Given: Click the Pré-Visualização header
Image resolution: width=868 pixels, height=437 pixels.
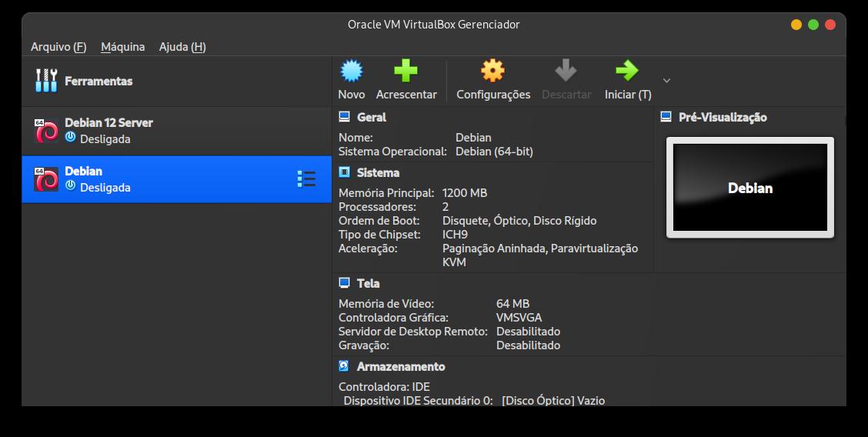Looking at the screenshot, I should (723, 117).
